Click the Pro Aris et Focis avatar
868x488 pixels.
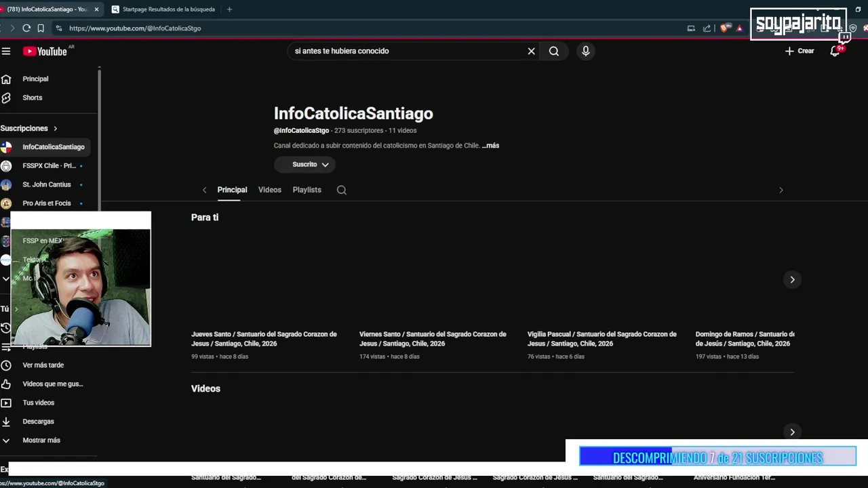6,203
